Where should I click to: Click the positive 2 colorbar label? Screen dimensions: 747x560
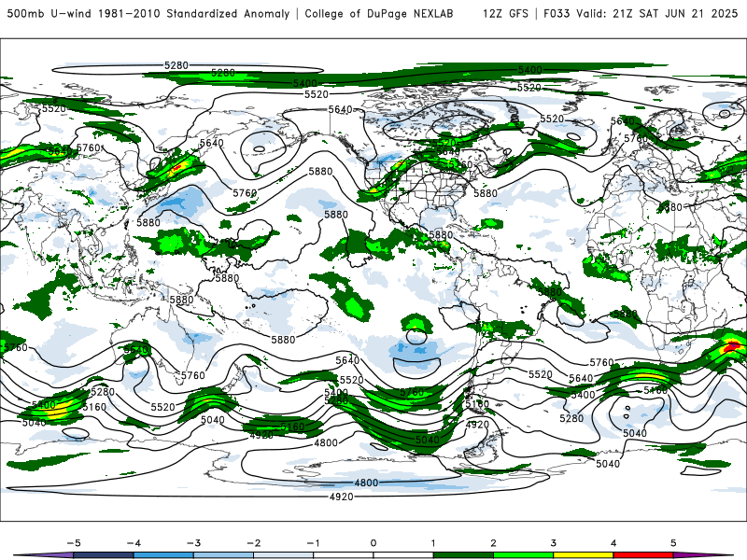494,543
